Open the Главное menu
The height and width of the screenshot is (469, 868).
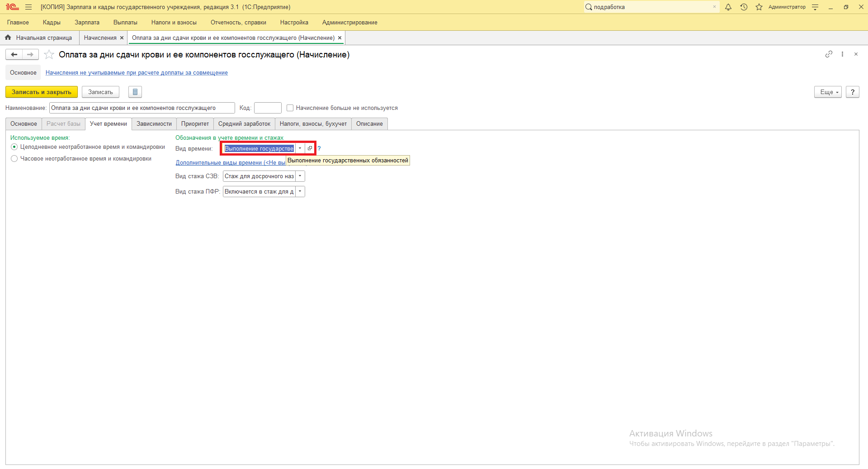tap(18, 22)
